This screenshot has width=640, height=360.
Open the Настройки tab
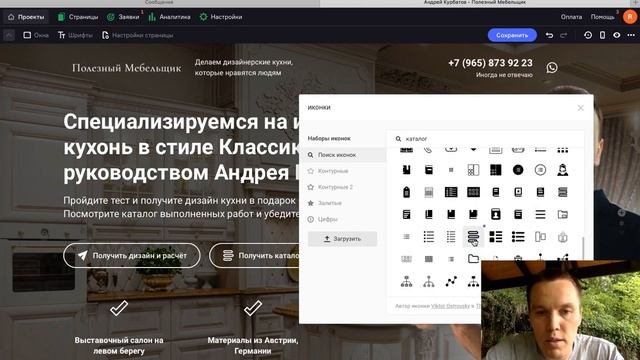pyautogui.click(x=221, y=17)
